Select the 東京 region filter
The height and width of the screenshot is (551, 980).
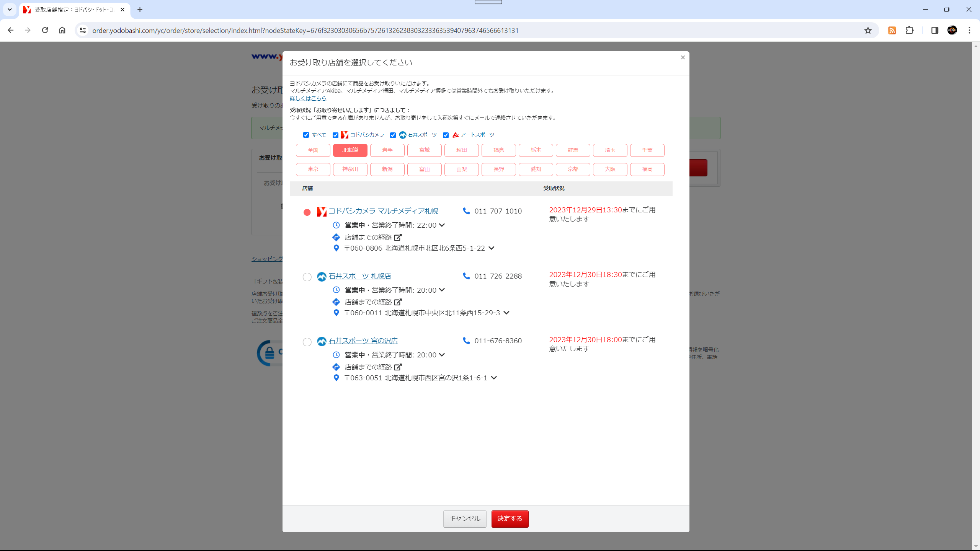[313, 169]
